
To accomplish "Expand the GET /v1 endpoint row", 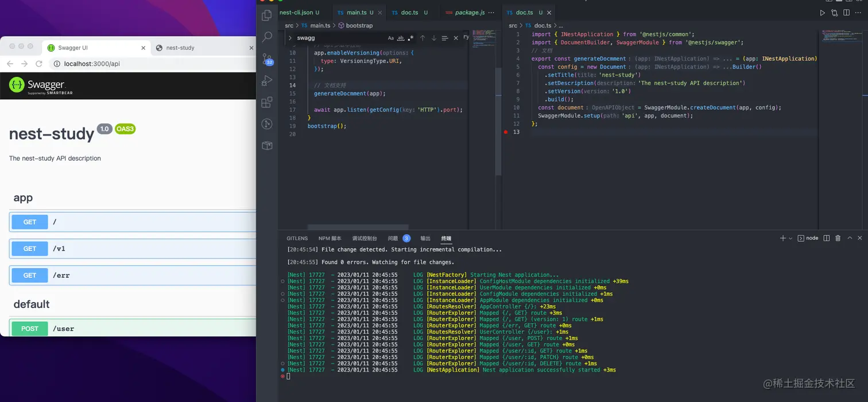I will coord(133,249).
